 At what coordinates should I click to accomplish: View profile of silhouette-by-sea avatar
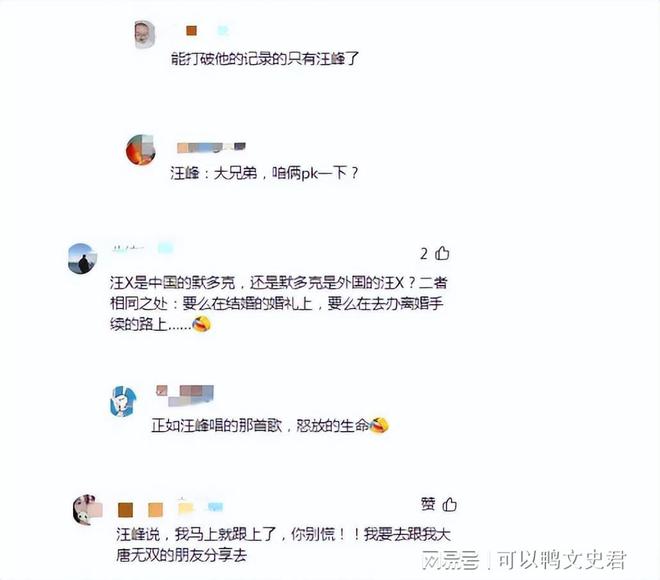82,258
